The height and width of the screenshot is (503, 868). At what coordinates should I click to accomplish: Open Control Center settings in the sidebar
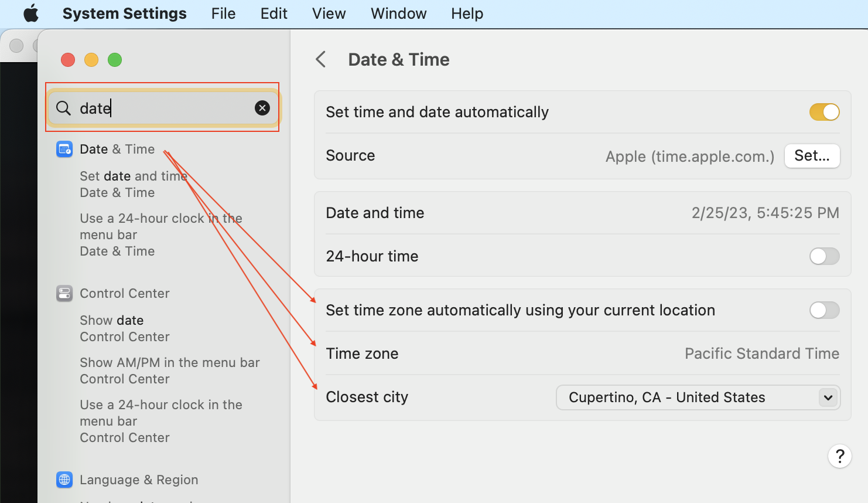pos(125,293)
